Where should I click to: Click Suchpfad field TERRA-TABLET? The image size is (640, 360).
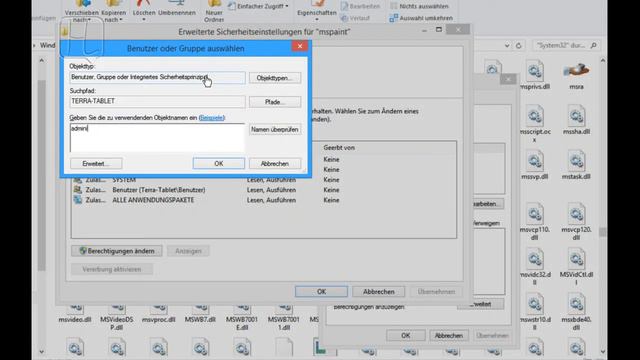coord(157,101)
